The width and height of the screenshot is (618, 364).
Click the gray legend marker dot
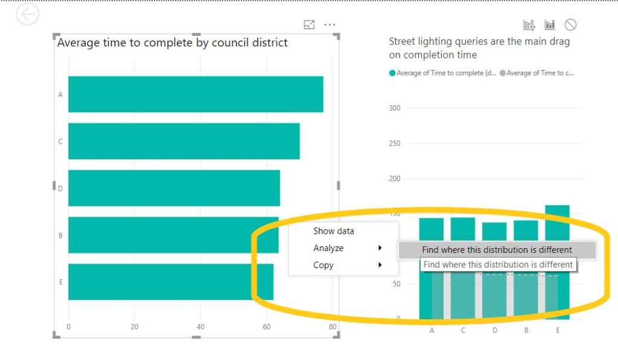[x=503, y=73]
